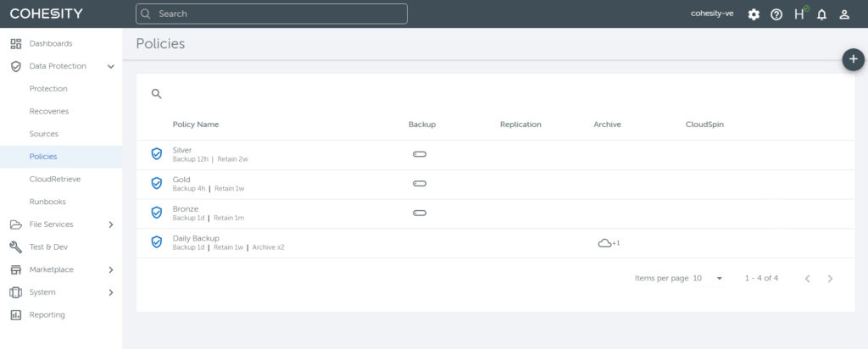Click the System icon in sidebar

tap(15, 292)
